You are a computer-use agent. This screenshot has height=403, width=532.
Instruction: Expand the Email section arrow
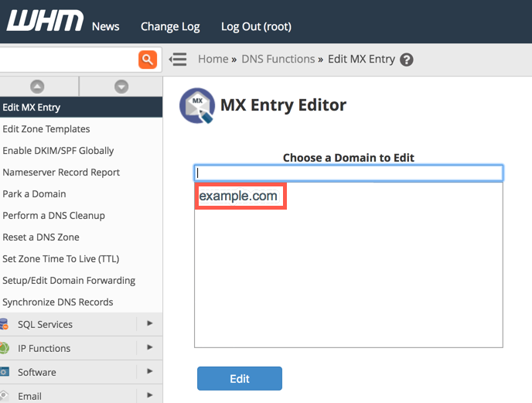(x=150, y=394)
